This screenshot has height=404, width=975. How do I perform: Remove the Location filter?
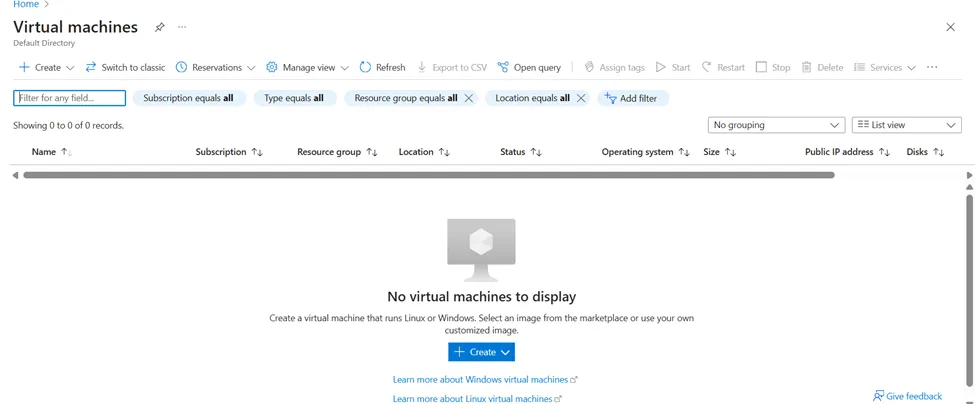(581, 98)
